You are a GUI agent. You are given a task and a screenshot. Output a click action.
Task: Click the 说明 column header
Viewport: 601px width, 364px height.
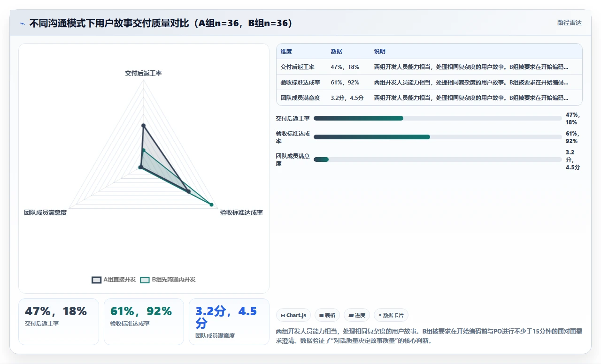tap(379, 52)
